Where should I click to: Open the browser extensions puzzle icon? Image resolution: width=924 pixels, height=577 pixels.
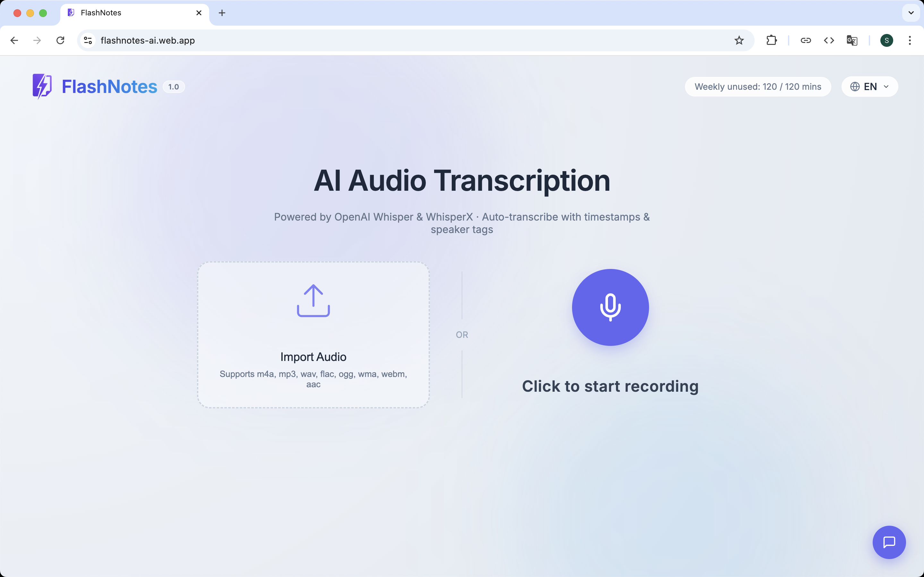tap(771, 40)
